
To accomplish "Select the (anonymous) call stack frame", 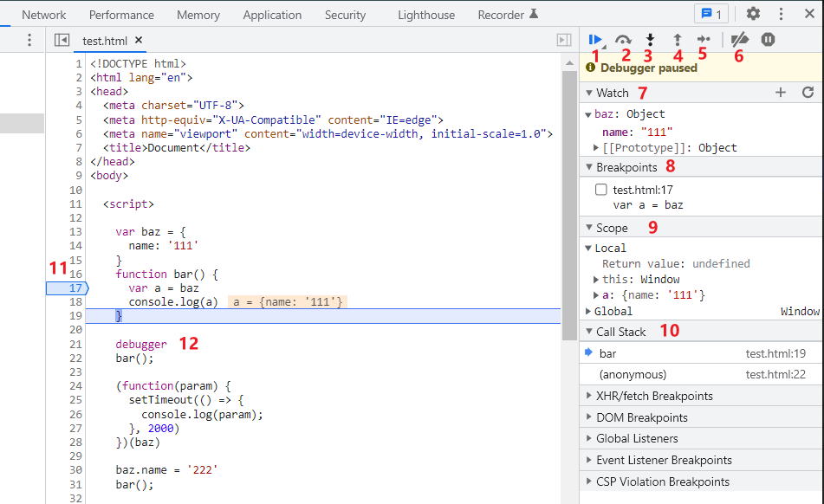I will pos(702,374).
